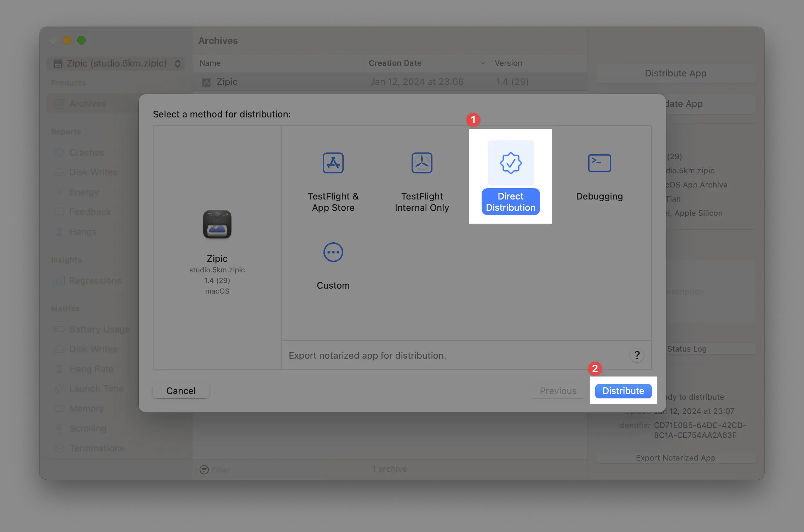Open the Energy report
This screenshot has height=532, width=804.
pos(84,192)
